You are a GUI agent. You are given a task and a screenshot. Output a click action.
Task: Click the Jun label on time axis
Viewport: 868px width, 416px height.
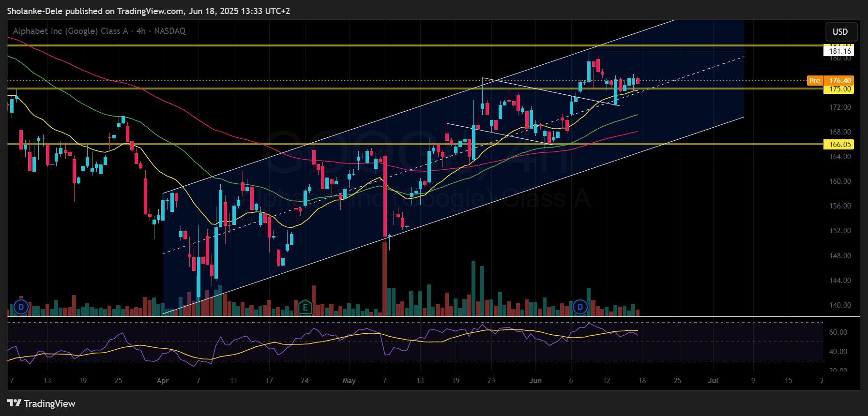click(535, 381)
